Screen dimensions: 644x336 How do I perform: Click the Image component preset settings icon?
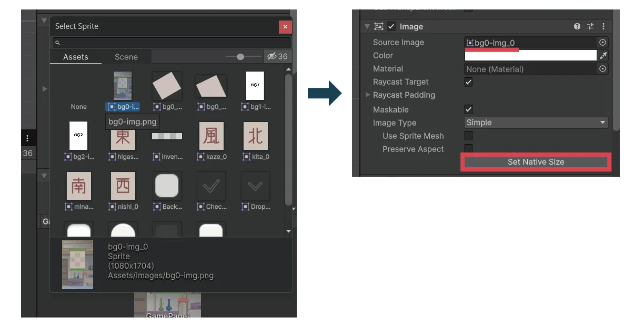pos(590,26)
